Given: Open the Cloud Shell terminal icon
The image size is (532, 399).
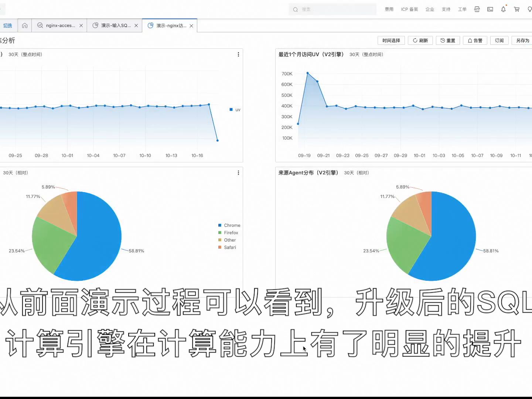Looking at the screenshot, I should (490, 9).
